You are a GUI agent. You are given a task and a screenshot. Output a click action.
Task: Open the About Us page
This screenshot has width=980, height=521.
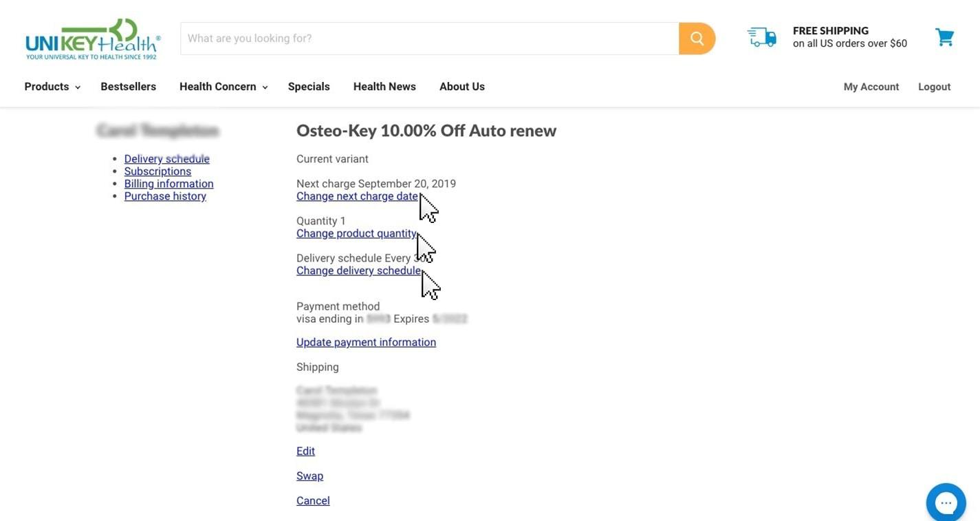pyautogui.click(x=462, y=87)
